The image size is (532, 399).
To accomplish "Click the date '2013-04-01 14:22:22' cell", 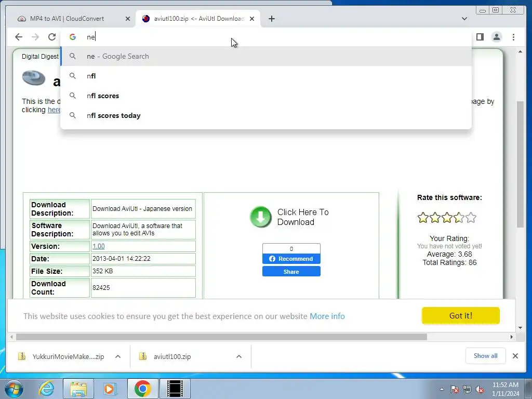I will [x=143, y=259].
